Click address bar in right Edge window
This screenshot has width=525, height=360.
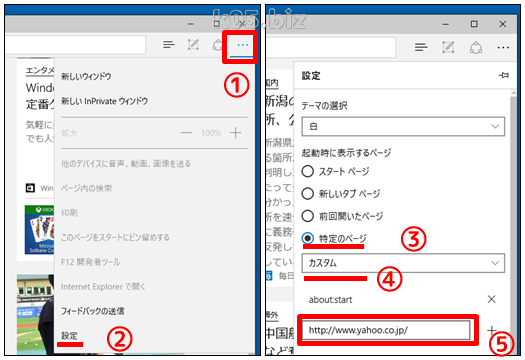coord(331,47)
